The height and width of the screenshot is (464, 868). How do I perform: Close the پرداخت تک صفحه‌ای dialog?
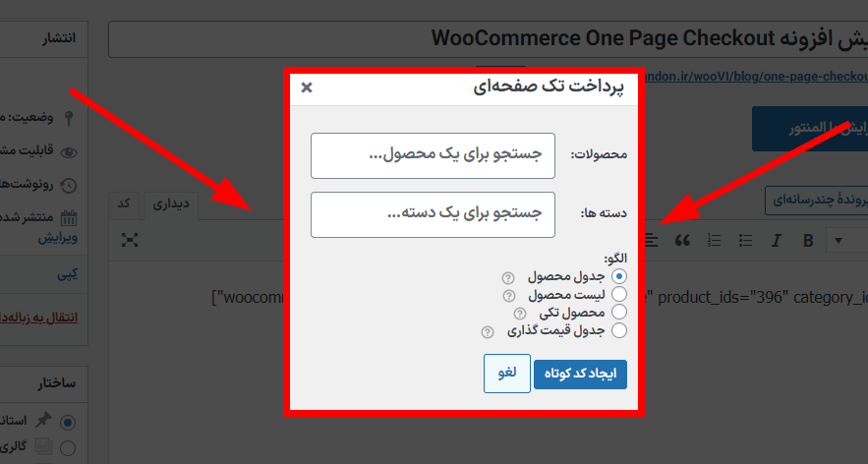[x=307, y=87]
